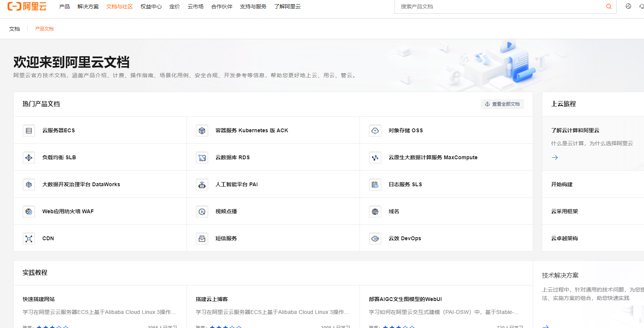Open 视频点播 documentation link

point(226,211)
